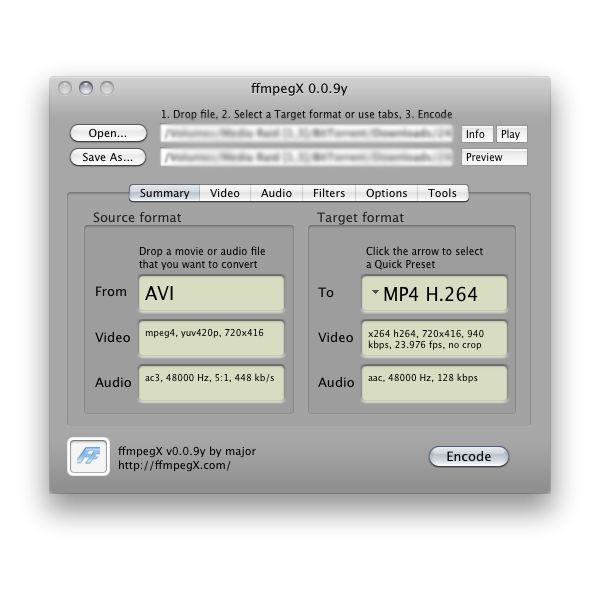The image size is (600, 600).
Task: Show file details with the Info button
Action: click(477, 134)
